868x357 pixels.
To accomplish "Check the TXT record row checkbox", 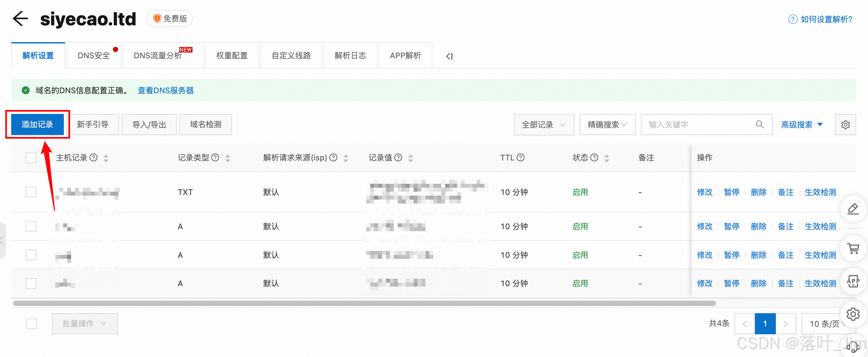I will click(x=31, y=192).
